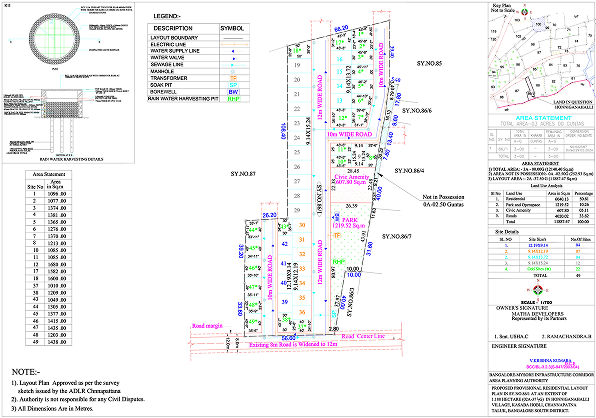The image size is (596, 418).
Task: Click the RAIN WATER HARVESTING PIT legend text
Action: tap(183, 99)
